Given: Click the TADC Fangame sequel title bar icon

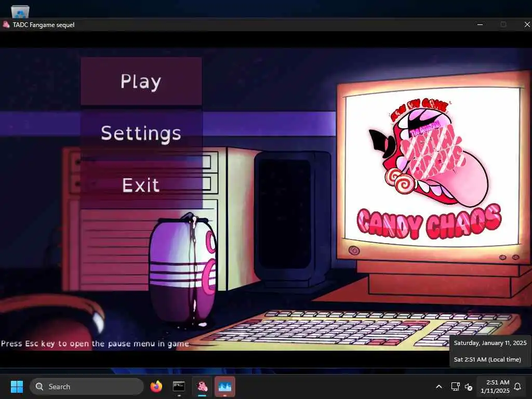Looking at the screenshot, I should pos(6,24).
